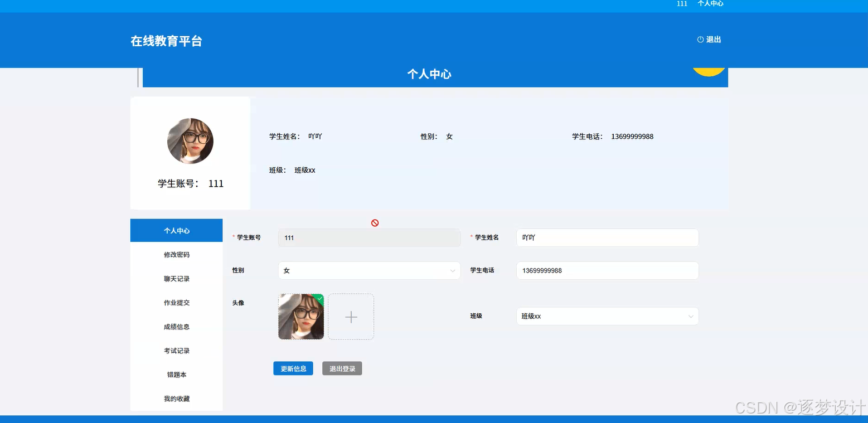This screenshot has height=423, width=868.
Task: Click 个人中心 in the top status bar
Action: (x=710, y=4)
